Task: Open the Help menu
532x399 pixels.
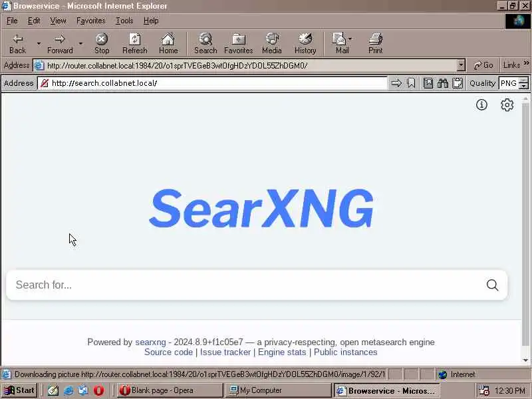Action: 151,21
